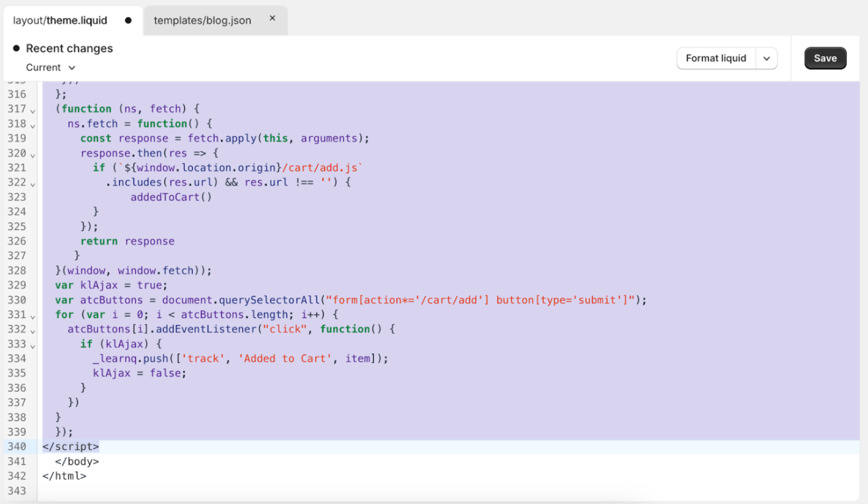This screenshot has height=504, width=868.
Task: Place cursor on the addedToCart() call
Action: (x=171, y=197)
